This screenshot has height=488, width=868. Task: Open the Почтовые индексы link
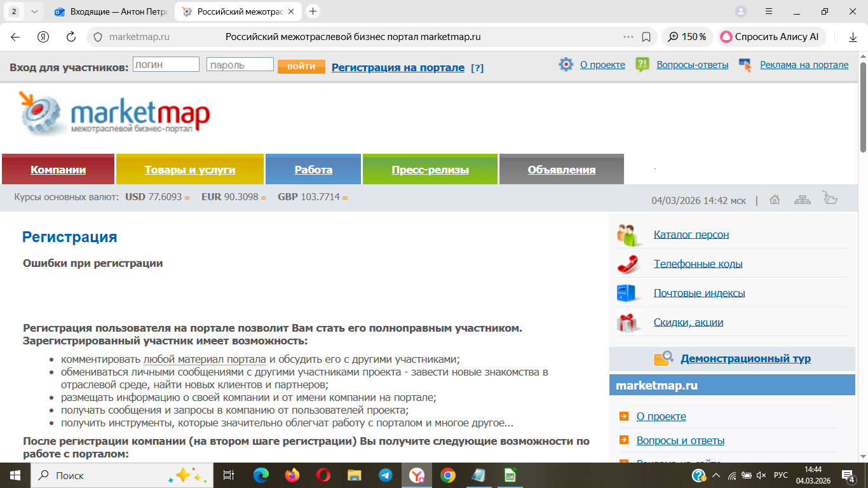(700, 293)
